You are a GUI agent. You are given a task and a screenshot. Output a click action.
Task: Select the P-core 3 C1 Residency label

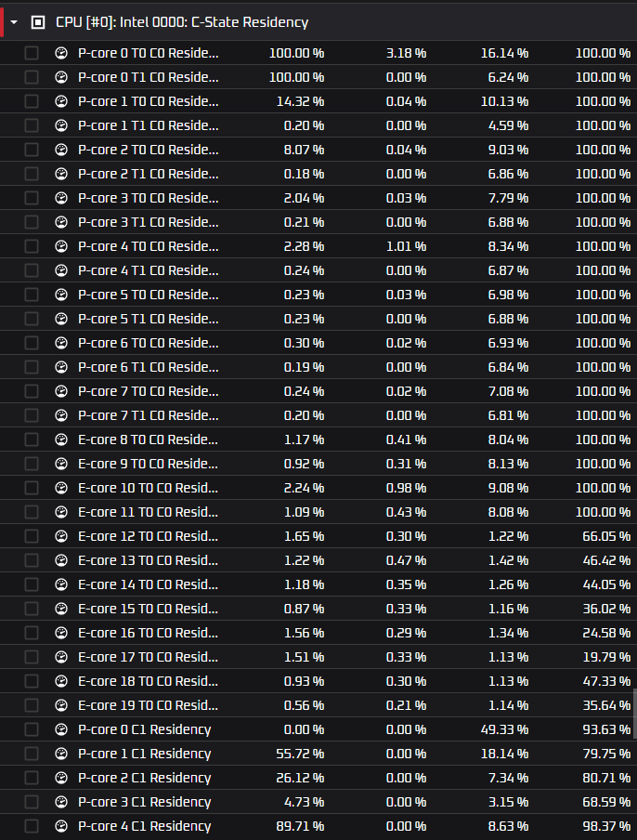point(145,802)
